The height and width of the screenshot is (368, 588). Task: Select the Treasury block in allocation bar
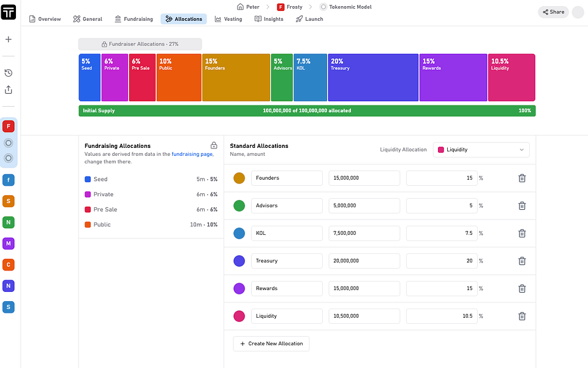click(x=372, y=77)
